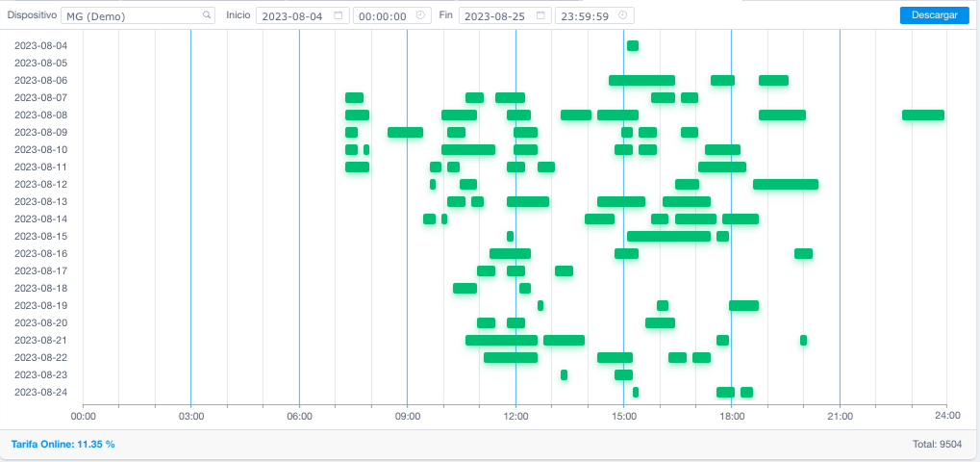Click the Inicio time field 00:00:00

384,15
